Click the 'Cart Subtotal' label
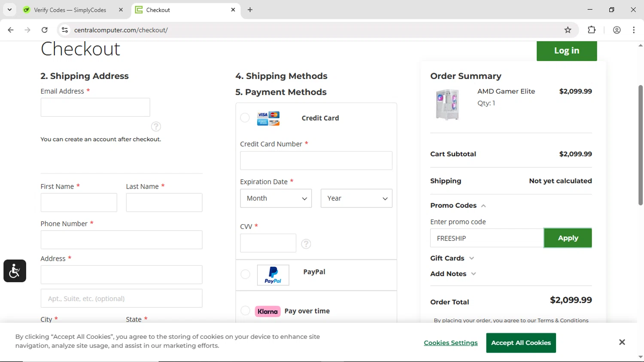Screen dimensions: 644x362 point(453,154)
